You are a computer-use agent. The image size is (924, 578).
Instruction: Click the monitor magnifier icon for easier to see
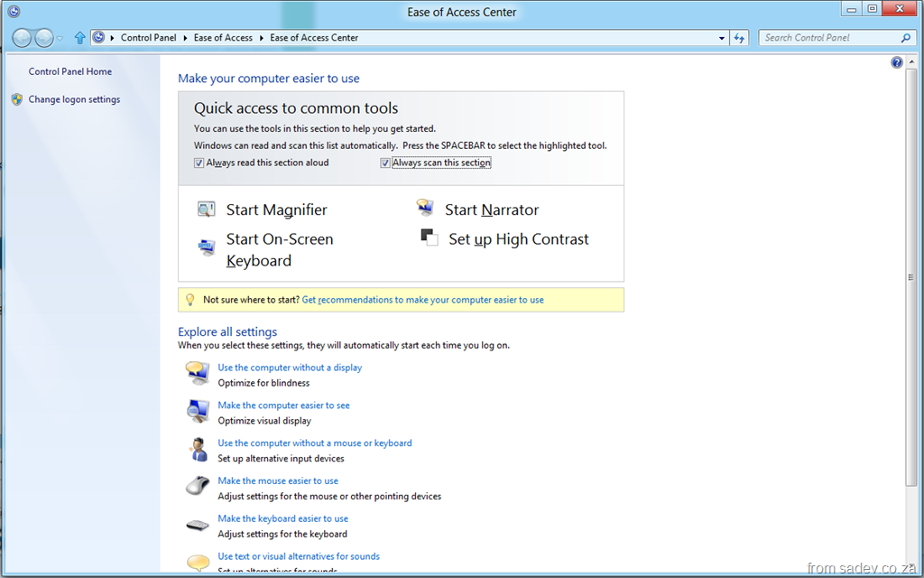(x=198, y=411)
